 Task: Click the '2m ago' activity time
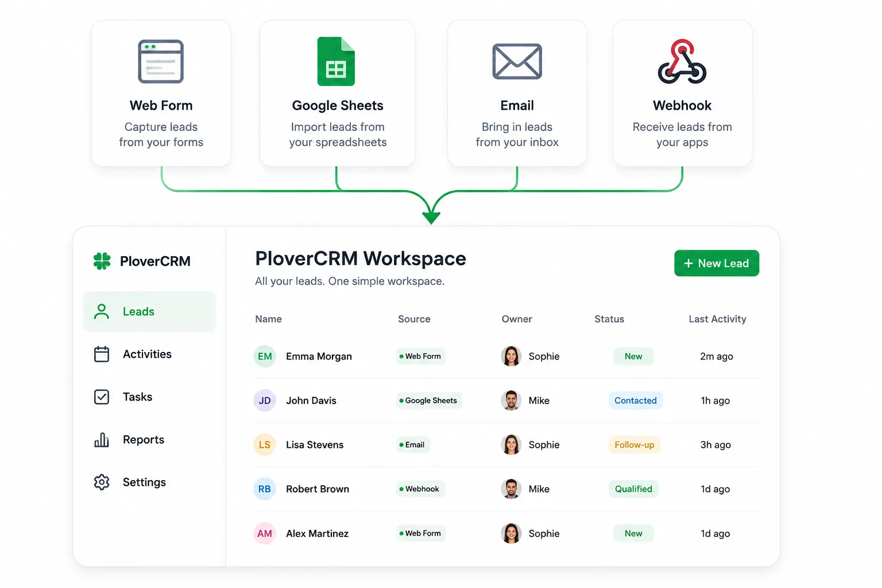pos(717,357)
